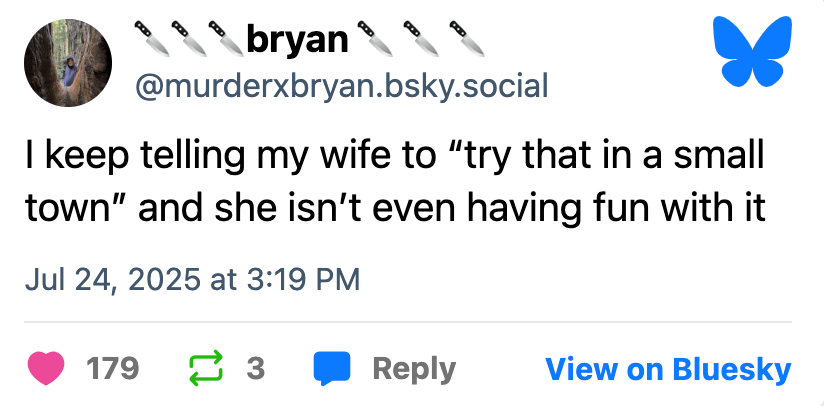Click the blue reply speech bubble icon

coord(331,369)
